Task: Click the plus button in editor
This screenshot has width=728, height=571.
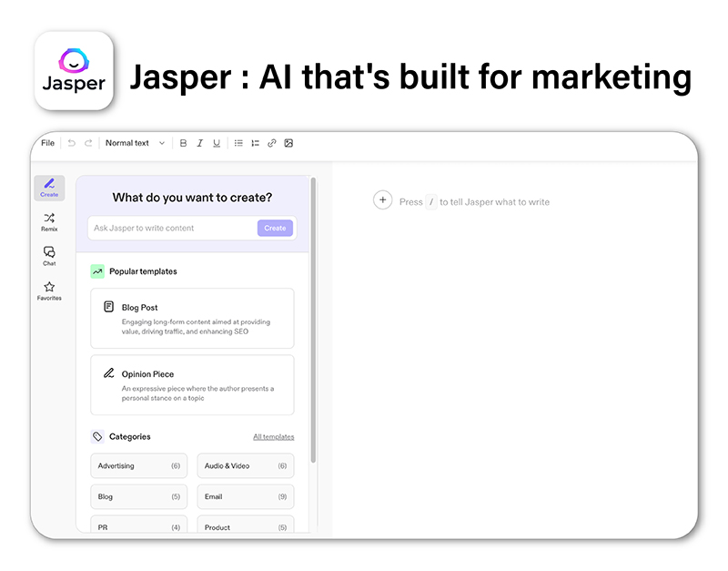Action: point(382,201)
